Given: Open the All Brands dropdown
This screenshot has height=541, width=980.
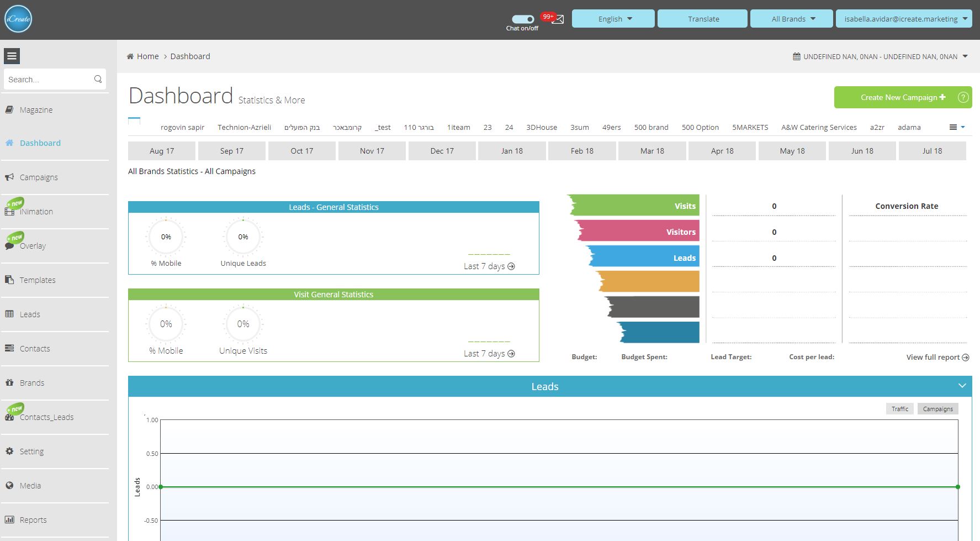Looking at the screenshot, I should pyautogui.click(x=792, y=19).
